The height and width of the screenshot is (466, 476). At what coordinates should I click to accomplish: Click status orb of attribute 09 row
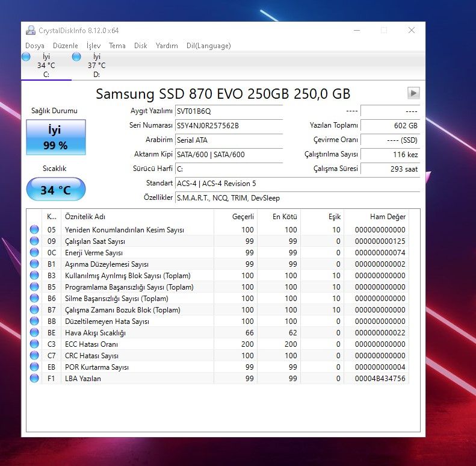tap(34, 241)
